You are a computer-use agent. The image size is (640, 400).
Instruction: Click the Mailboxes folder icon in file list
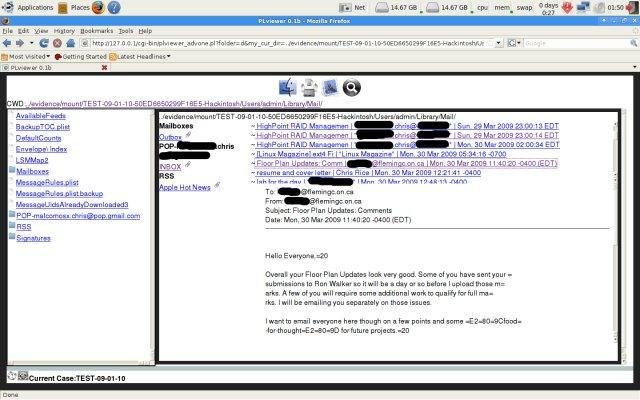12,170
